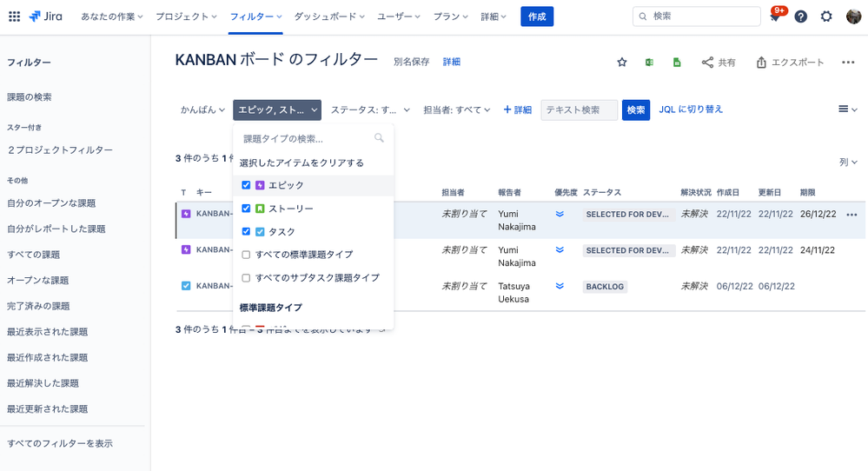Screen dimensions: 868x471
Task: Click the blue 検索 search button
Action: tap(635, 109)
